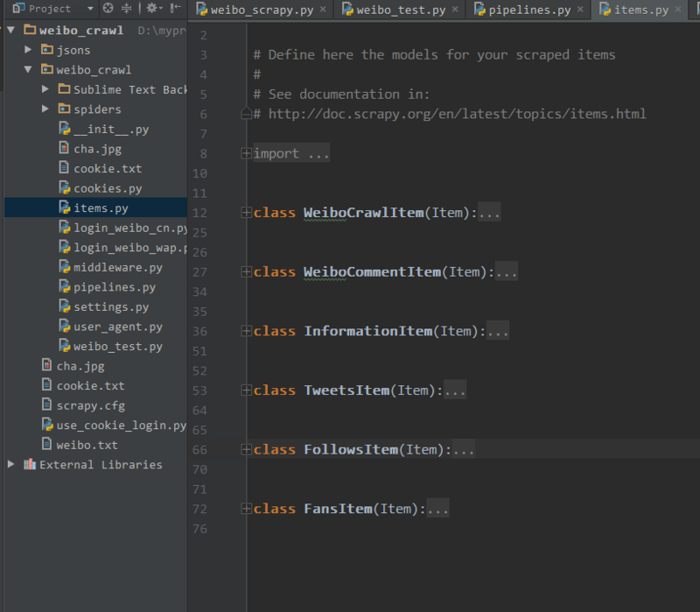
Task: Click the collapse all icon in Project toolbar
Action: pyautogui.click(x=127, y=8)
